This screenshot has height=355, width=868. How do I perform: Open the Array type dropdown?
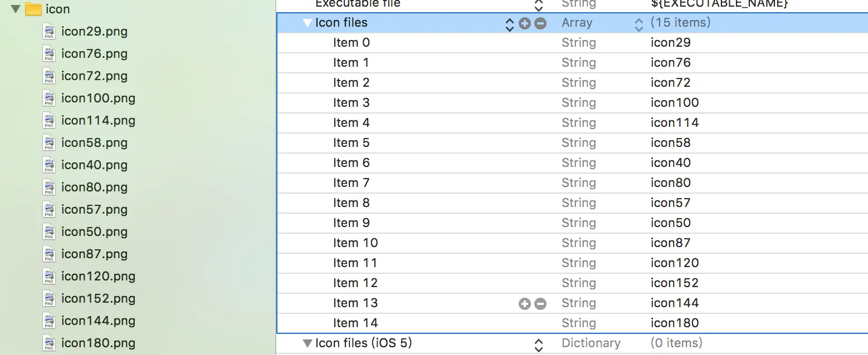(x=638, y=24)
